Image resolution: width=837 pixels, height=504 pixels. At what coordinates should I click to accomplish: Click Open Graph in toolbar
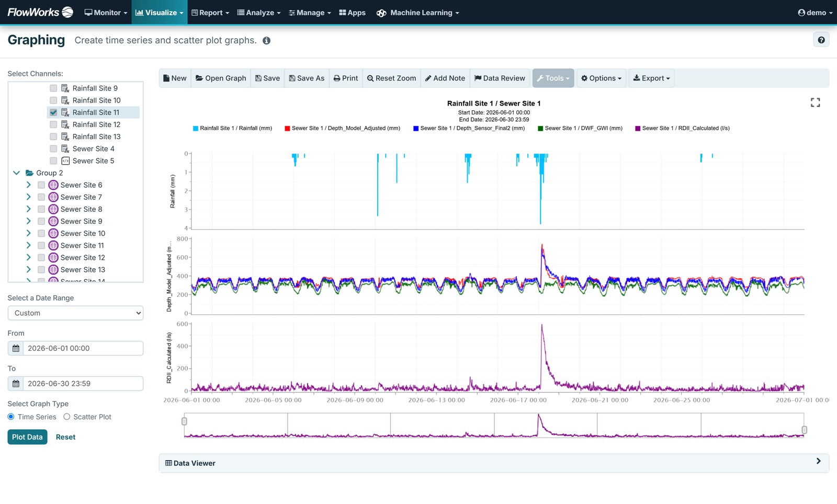[x=221, y=78]
